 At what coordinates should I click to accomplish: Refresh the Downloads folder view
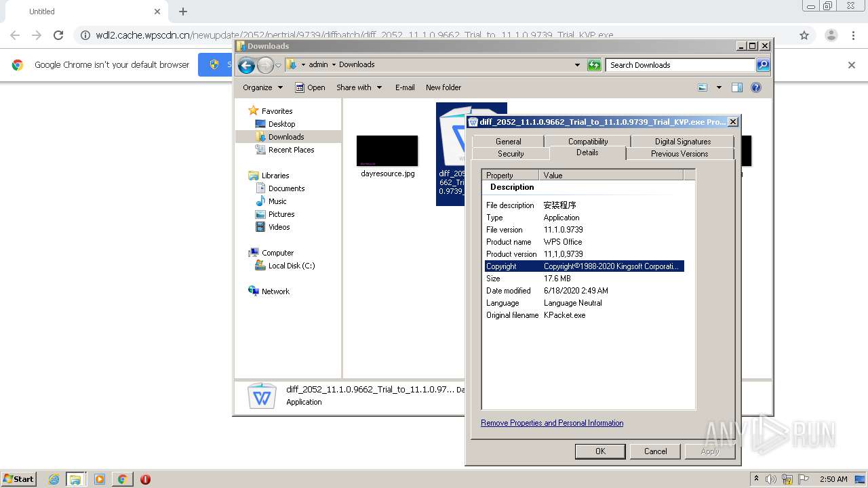[x=594, y=65]
